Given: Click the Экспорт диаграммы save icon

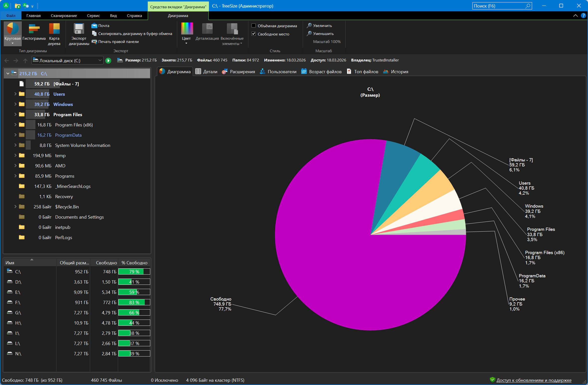Looking at the screenshot, I should tap(79, 29).
